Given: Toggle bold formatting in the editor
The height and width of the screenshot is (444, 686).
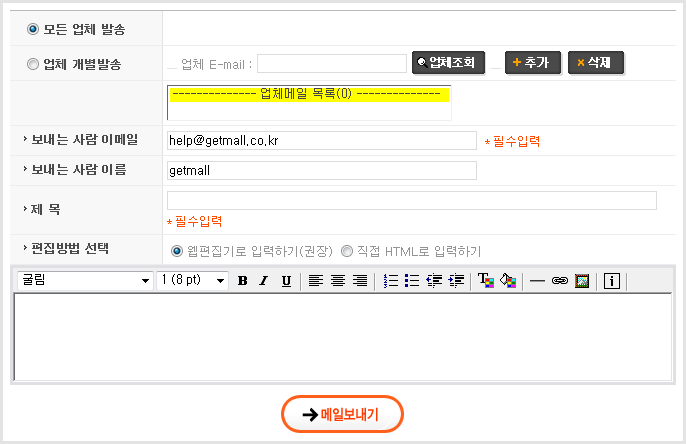Looking at the screenshot, I should (x=242, y=281).
